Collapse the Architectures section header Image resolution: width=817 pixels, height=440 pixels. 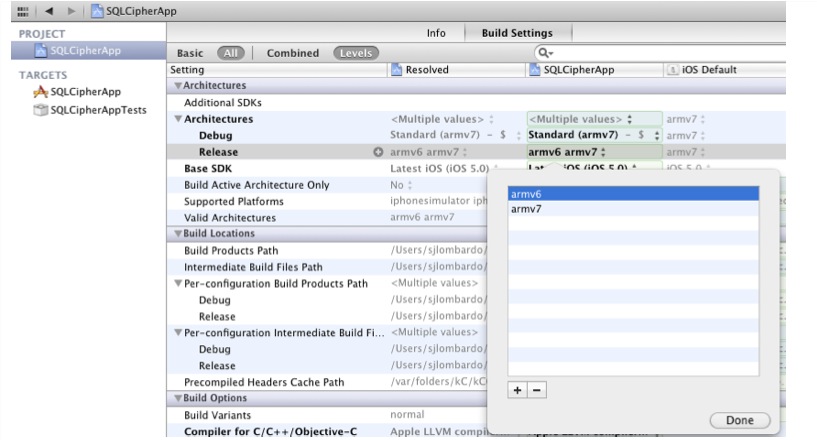tap(178, 85)
